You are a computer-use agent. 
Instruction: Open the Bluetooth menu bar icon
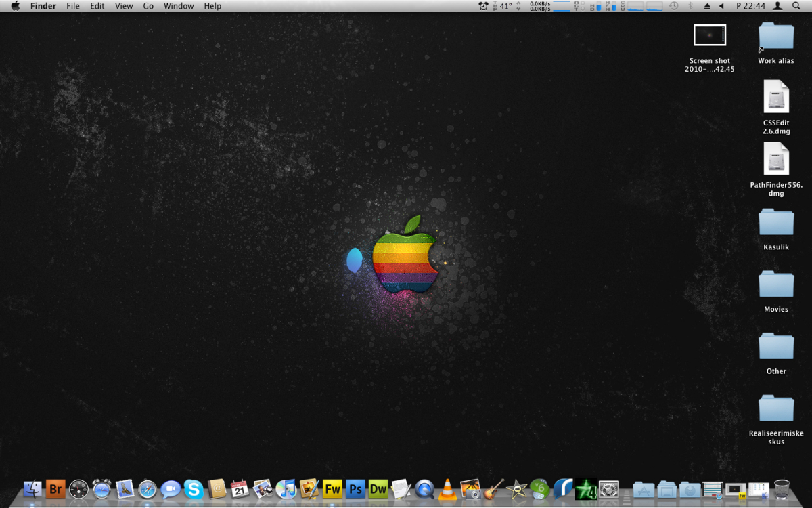click(x=690, y=6)
